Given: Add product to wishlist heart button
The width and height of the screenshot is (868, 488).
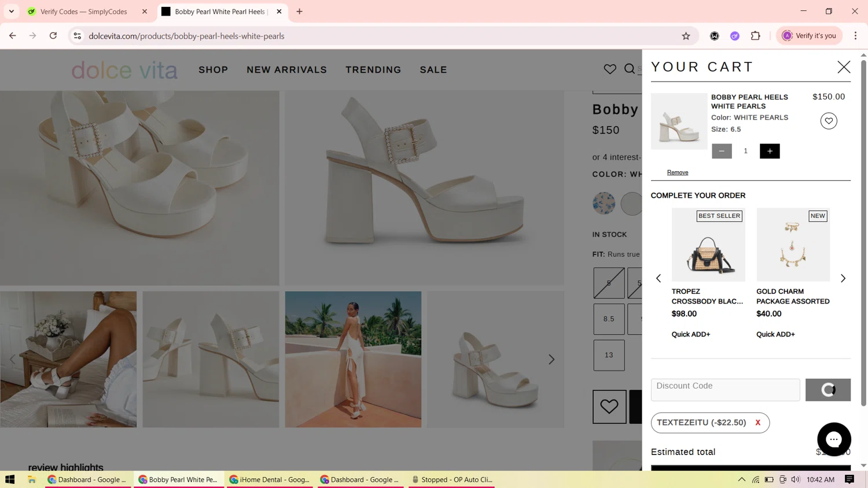Looking at the screenshot, I should (x=609, y=406).
